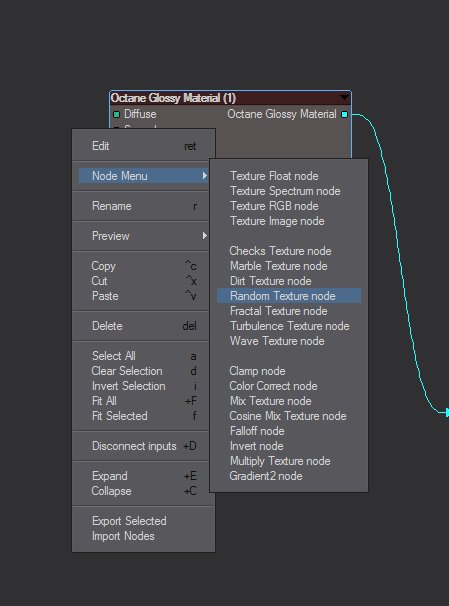Choose Delete in the context menu

click(x=143, y=326)
